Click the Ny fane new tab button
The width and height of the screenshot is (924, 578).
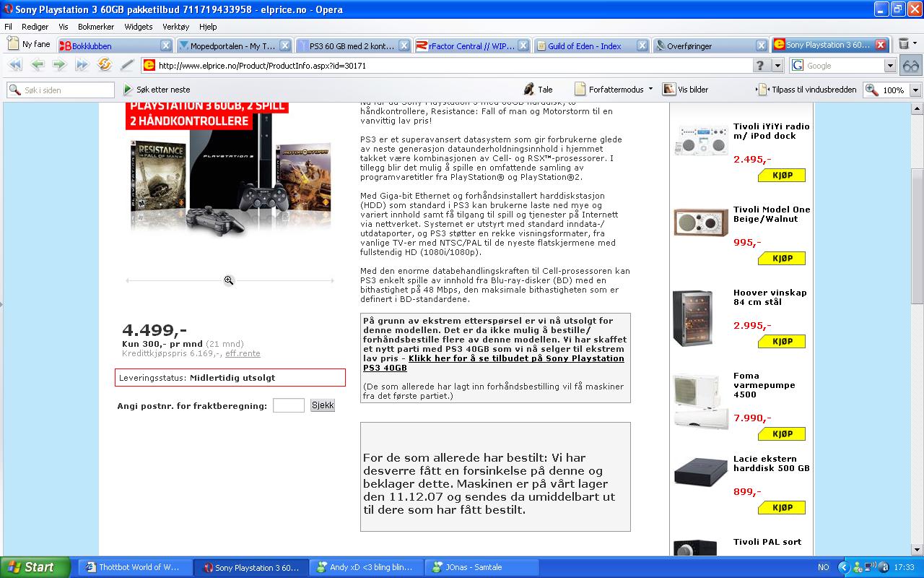coord(29,44)
